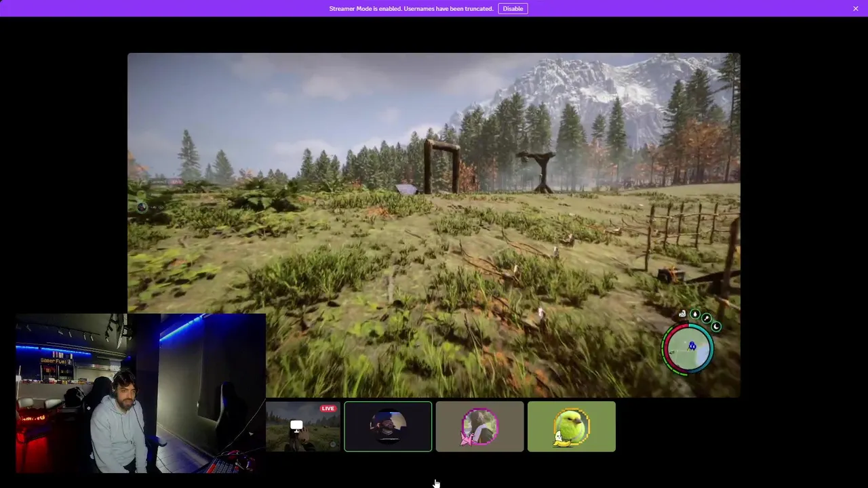868x488 pixels.
Task: Select participant tile with green speaking outline
Action: pyautogui.click(x=388, y=426)
